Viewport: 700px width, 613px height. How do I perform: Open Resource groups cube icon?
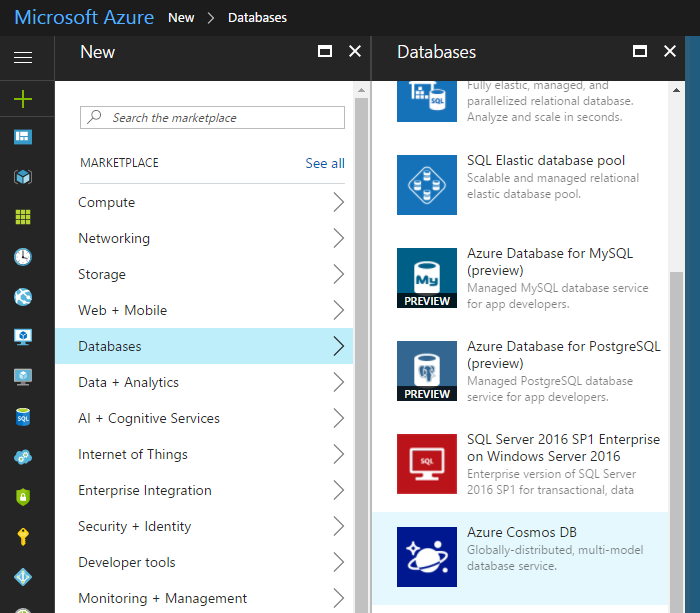click(23, 177)
